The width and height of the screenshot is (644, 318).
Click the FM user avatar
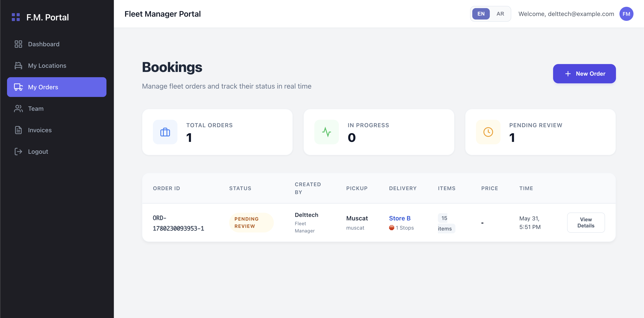(x=626, y=14)
